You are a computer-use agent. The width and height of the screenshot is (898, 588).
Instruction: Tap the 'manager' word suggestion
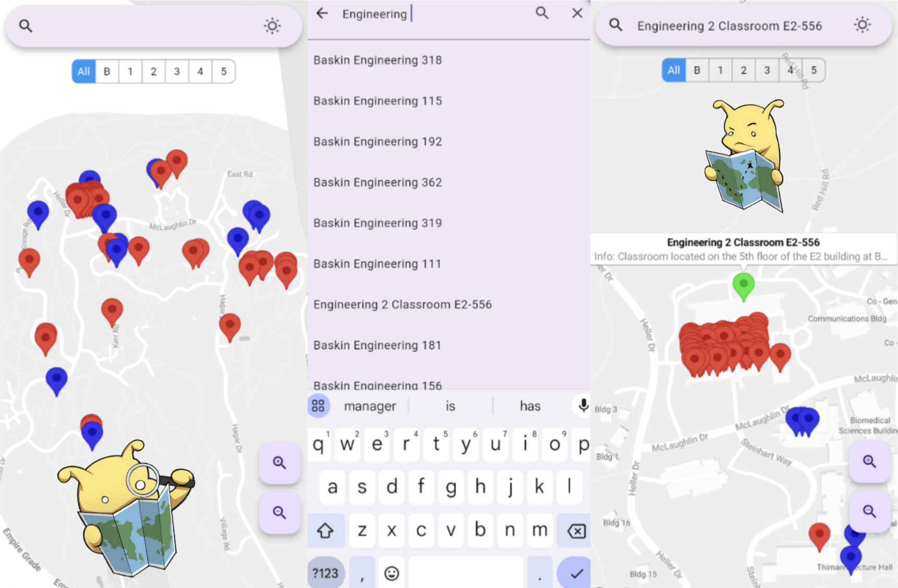pos(370,406)
